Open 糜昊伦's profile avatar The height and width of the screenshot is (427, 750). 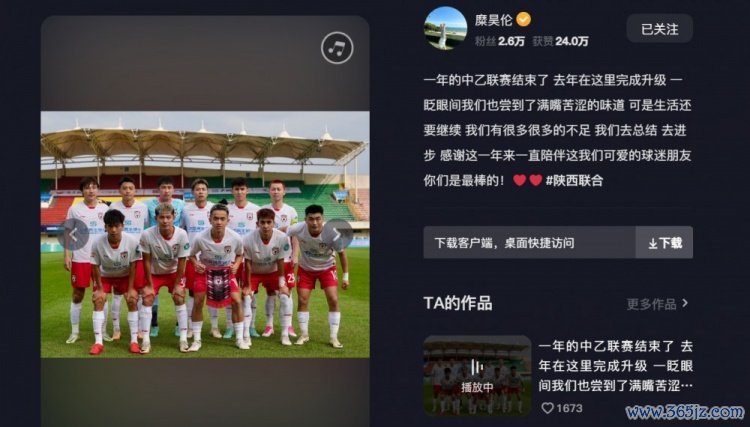(x=445, y=28)
